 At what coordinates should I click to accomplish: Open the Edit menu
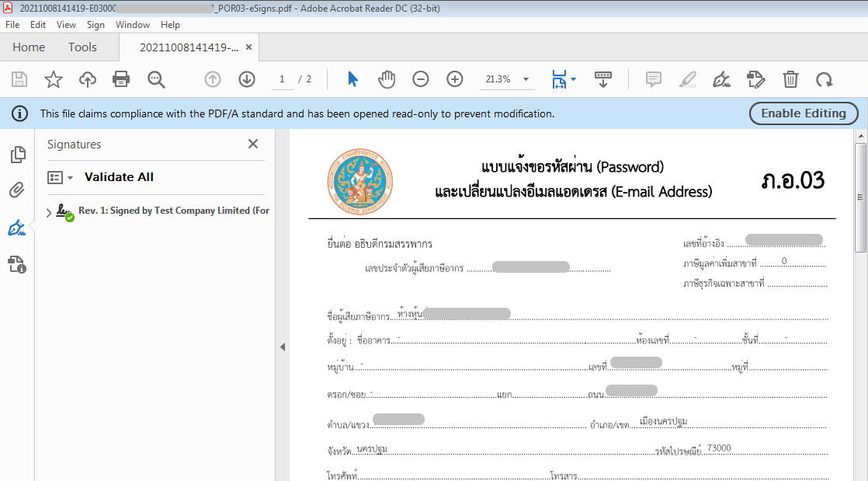click(37, 25)
